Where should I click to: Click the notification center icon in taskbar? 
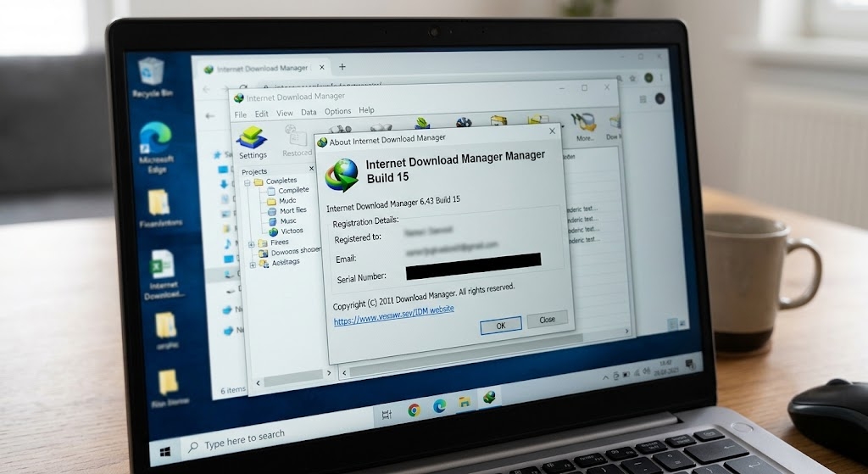689,365
